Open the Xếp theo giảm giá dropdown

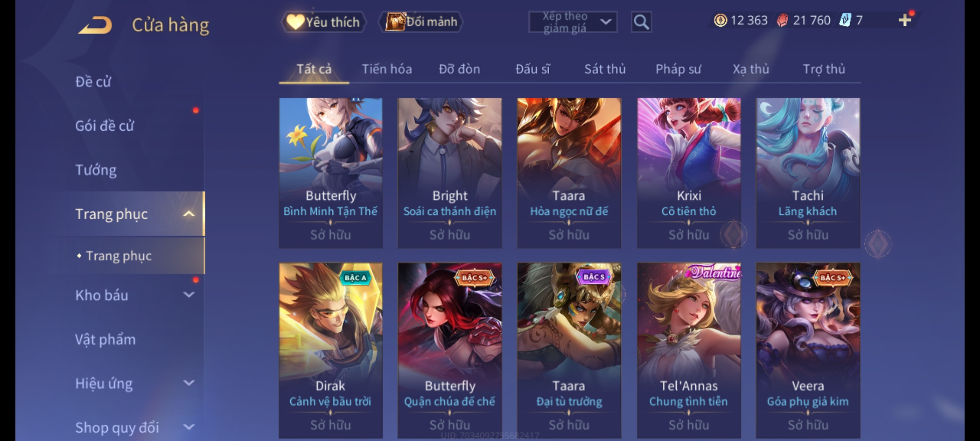click(572, 22)
